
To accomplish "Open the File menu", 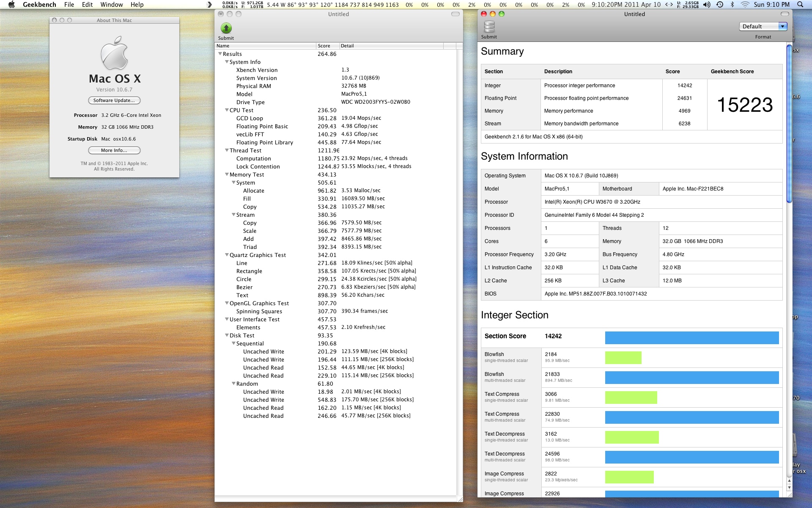I will 69,5.
